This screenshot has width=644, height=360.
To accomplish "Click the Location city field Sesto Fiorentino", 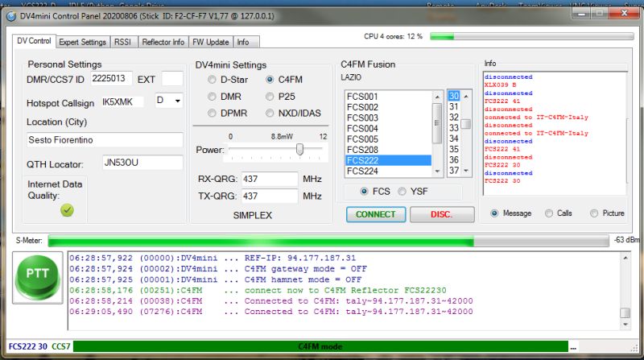I will 105,139.
